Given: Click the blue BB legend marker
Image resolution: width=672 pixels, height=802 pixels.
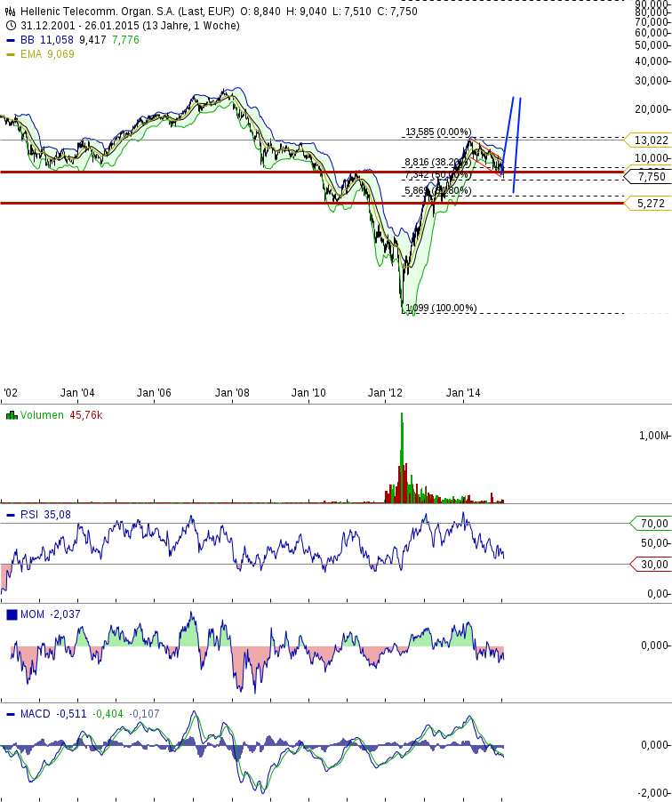Looking at the screenshot, I should point(11,40).
